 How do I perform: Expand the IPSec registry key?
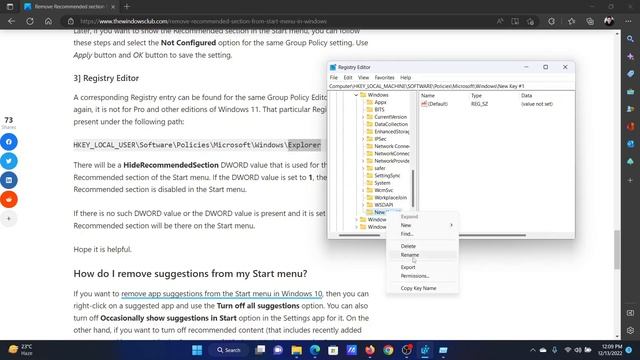[363, 139]
